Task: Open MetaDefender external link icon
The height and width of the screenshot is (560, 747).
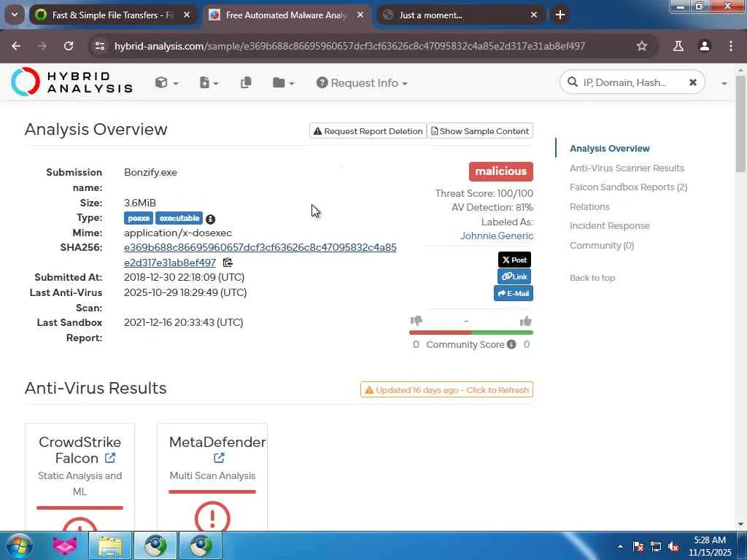Action: click(219, 458)
